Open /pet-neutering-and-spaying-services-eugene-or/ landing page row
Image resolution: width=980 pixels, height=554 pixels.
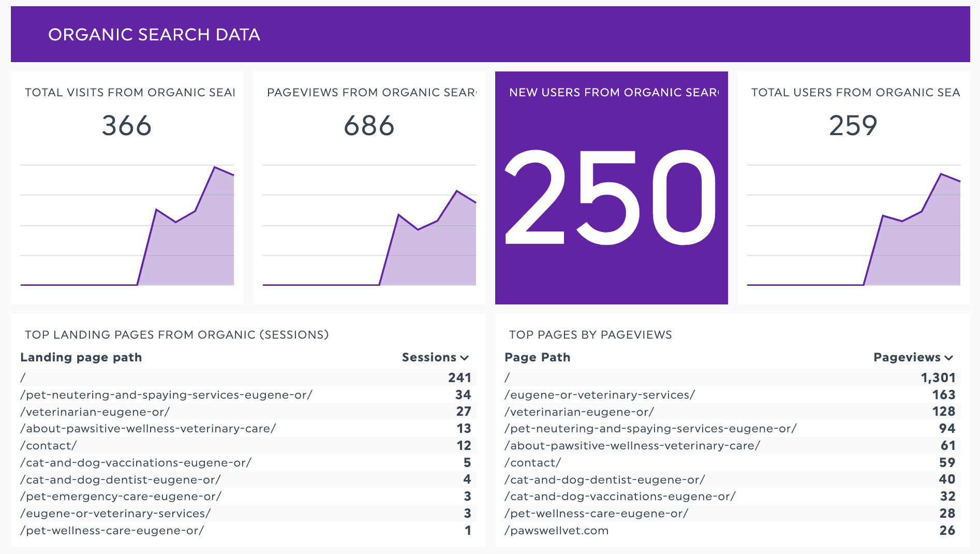[x=166, y=395]
